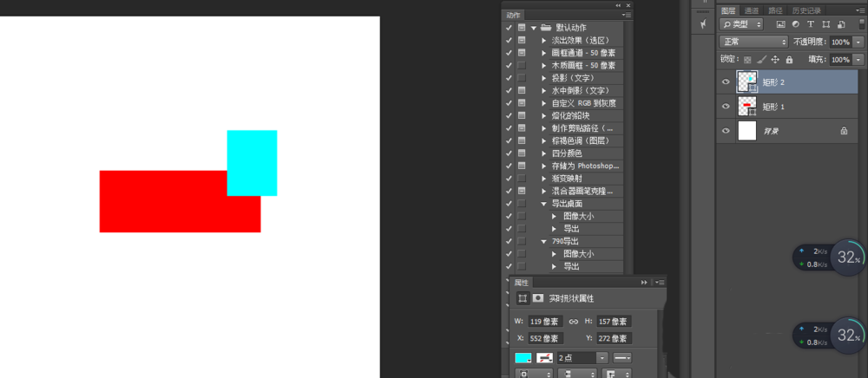
Task: Click the lock all padlock icon
Action: pos(789,59)
